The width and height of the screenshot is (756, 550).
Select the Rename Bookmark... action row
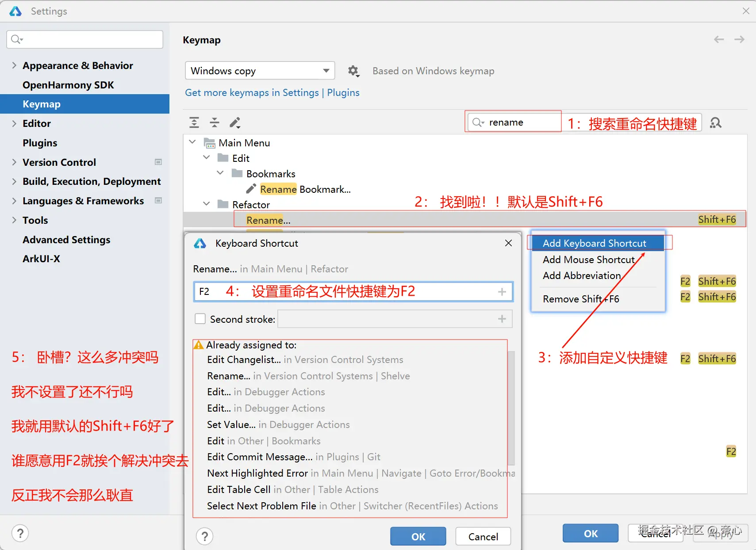pos(305,189)
